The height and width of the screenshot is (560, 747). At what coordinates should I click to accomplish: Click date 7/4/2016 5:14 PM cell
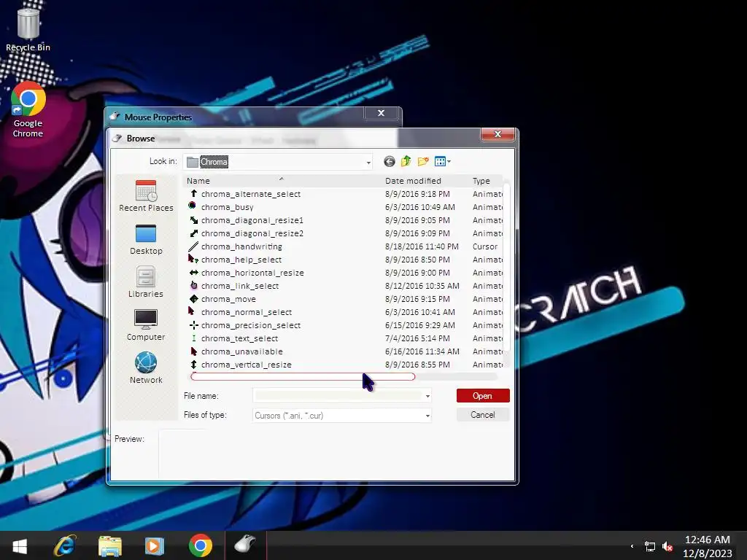tap(417, 338)
